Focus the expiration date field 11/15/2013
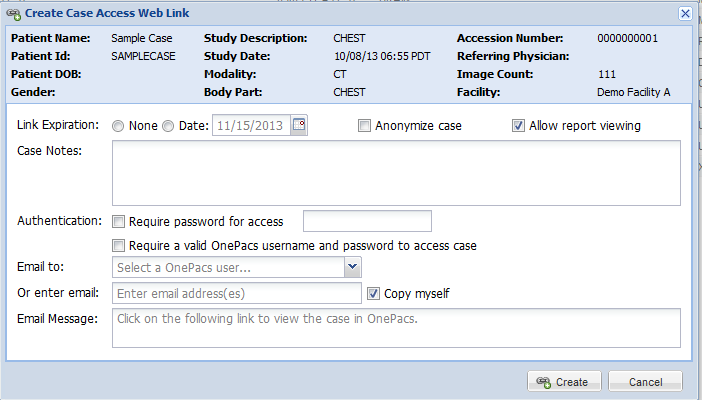The height and width of the screenshot is (400, 702). click(x=252, y=125)
